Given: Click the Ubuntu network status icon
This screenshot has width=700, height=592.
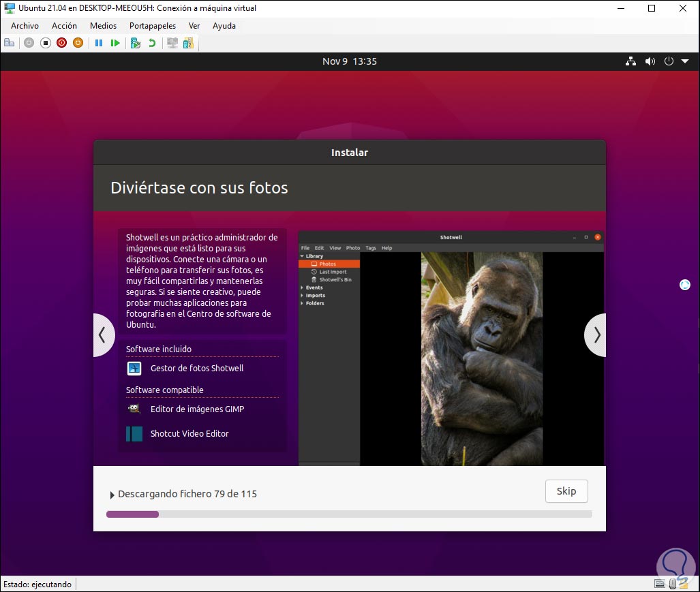Looking at the screenshot, I should pos(630,61).
